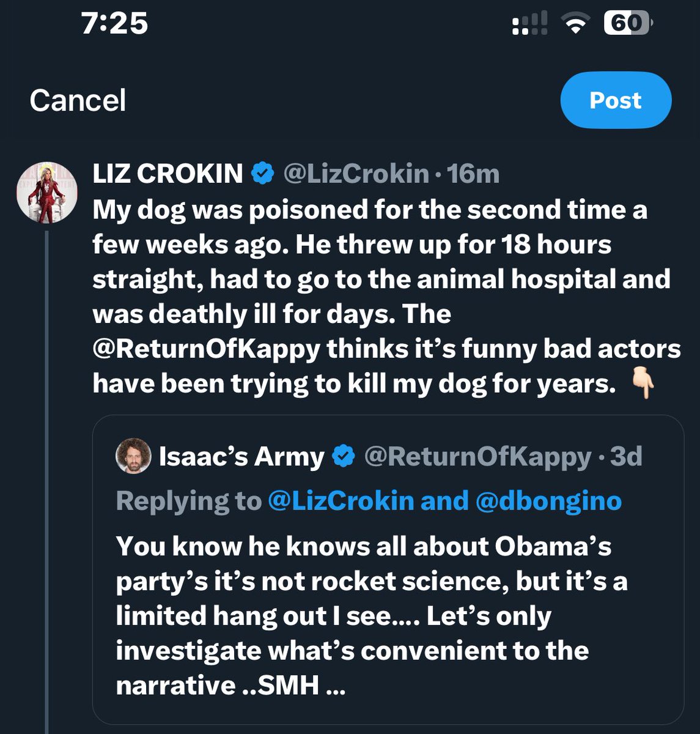This screenshot has height=734, width=700.
Task: Tap the 16m timestamp
Action: (x=474, y=174)
